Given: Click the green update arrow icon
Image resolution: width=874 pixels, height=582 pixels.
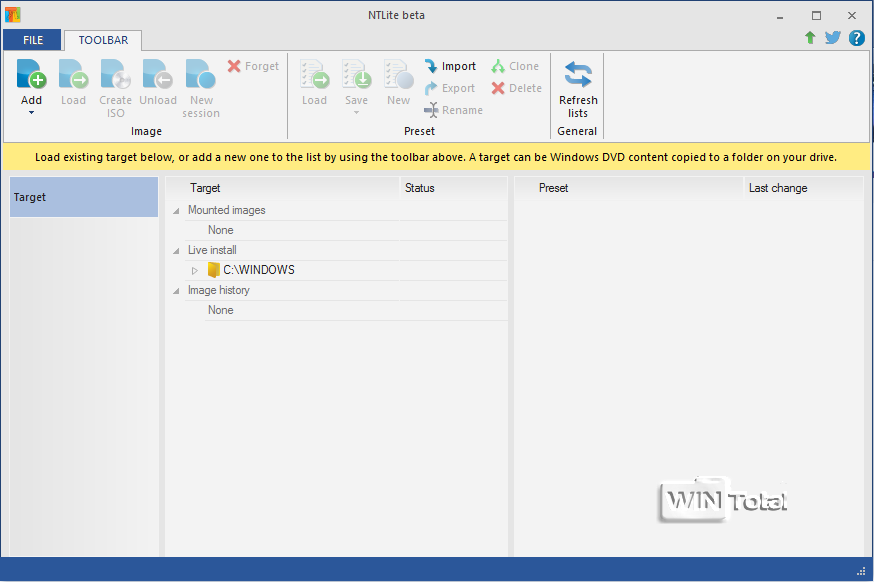Looking at the screenshot, I should [x=810, y=38].
